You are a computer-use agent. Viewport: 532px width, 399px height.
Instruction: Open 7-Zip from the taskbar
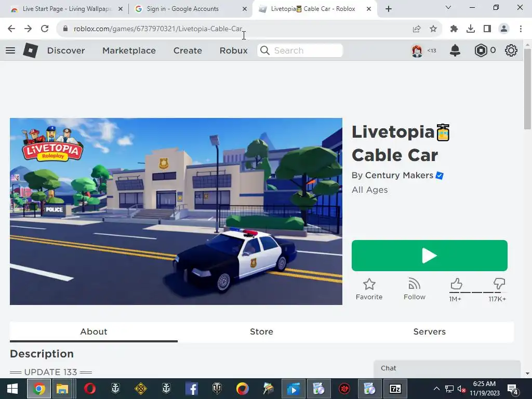point(395,389)
